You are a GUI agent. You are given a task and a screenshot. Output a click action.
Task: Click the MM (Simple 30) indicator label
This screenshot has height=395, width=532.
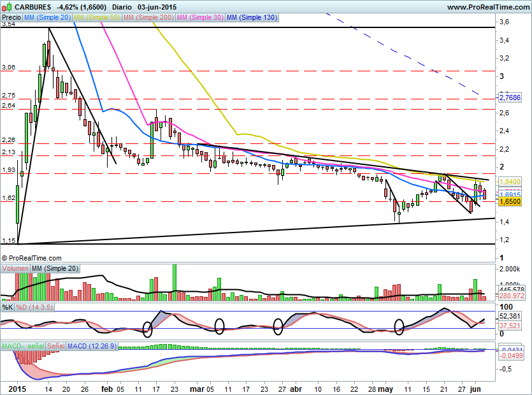201,18
